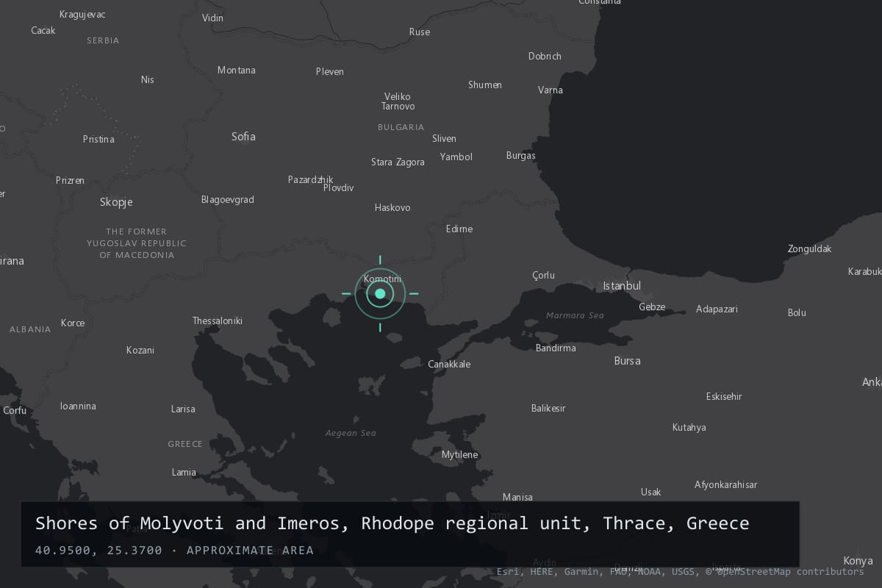The height and width of the screenshot is (588, 882).
Task: Select the Kutahya label
Action: point(689,428)
